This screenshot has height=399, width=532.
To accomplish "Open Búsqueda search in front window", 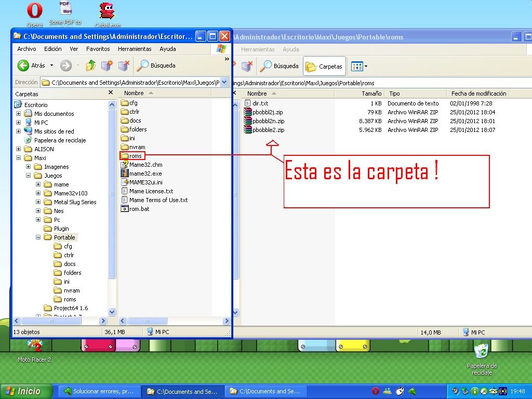I will point(156,65).
